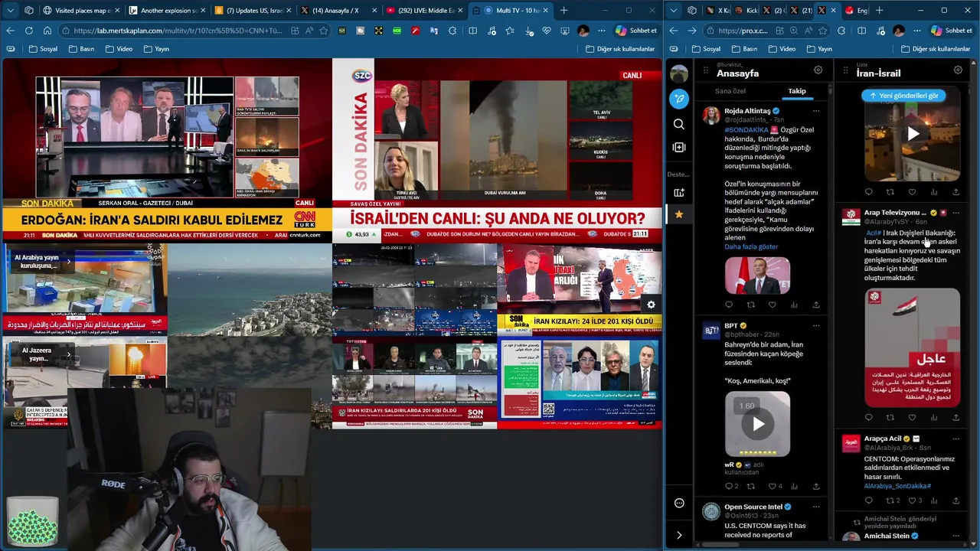Open extensions icon in right browser
Screen dimensions: 980x551
click(x=841, y=31)
